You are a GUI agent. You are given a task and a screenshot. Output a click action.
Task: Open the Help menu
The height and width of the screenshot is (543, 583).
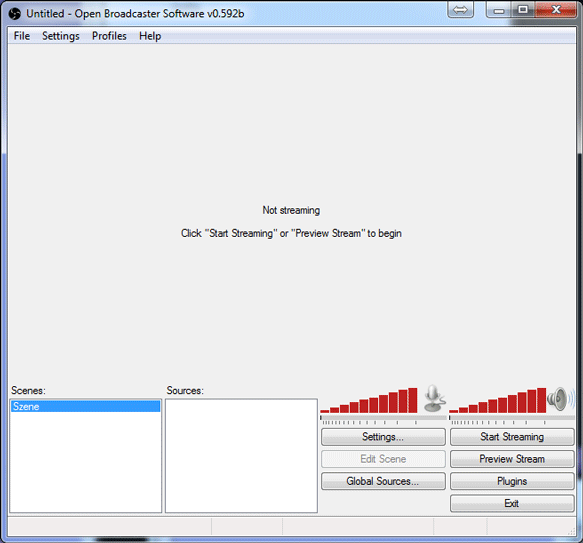[x=150, y=36]
